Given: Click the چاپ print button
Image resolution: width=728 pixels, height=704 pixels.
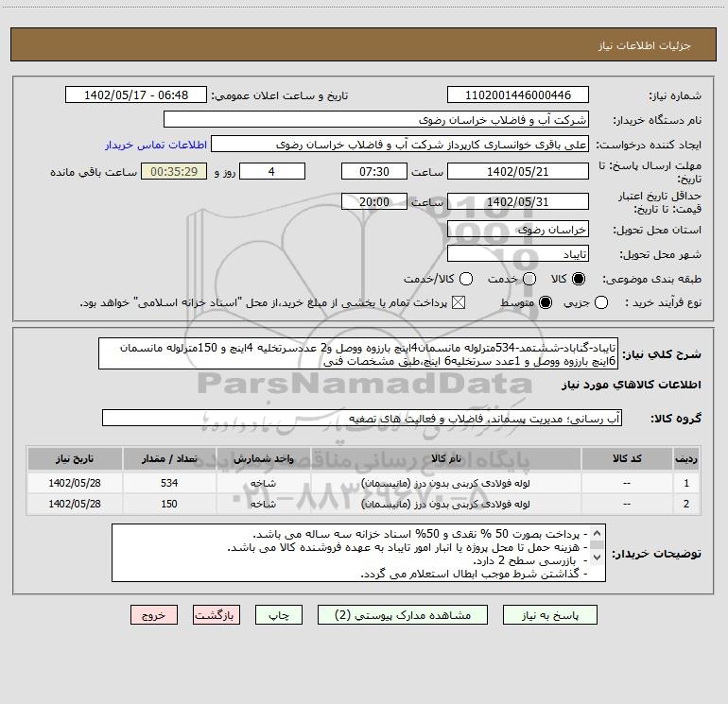Looking at the screenshot, I should 279,615.
